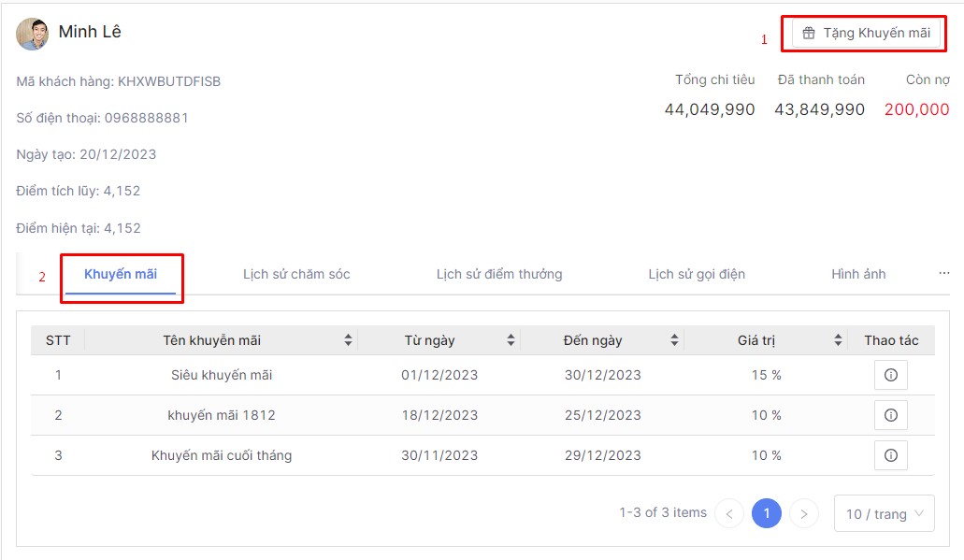Expand the 10 / trang page size dropdown
Screen dimensions: 964x560
pyautogui.click(x=884, y=513)
